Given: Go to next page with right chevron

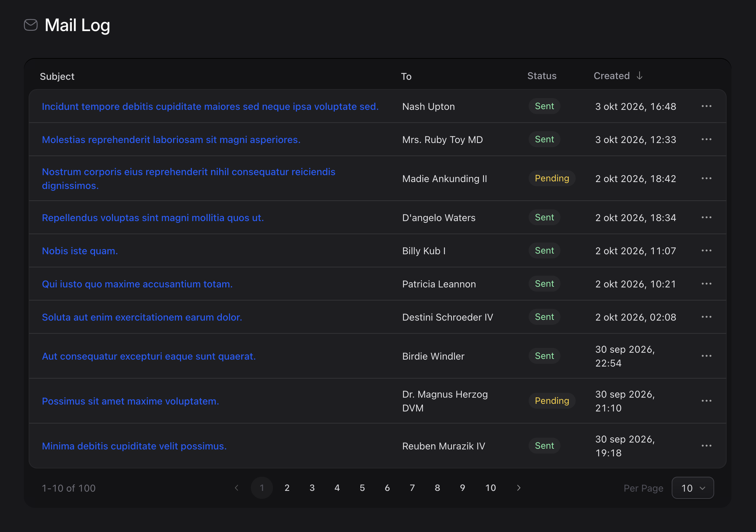Looking at the screenshot, I should (x=519, y=488).
